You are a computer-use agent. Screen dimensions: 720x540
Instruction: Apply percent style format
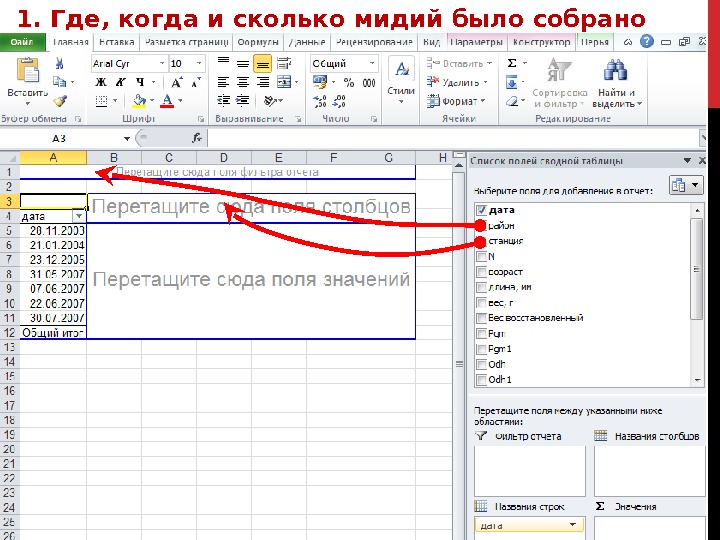pos(349,83)
